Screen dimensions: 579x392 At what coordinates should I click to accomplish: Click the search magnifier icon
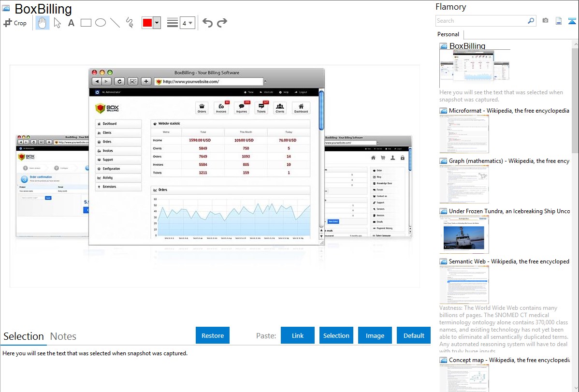[531, 21]
